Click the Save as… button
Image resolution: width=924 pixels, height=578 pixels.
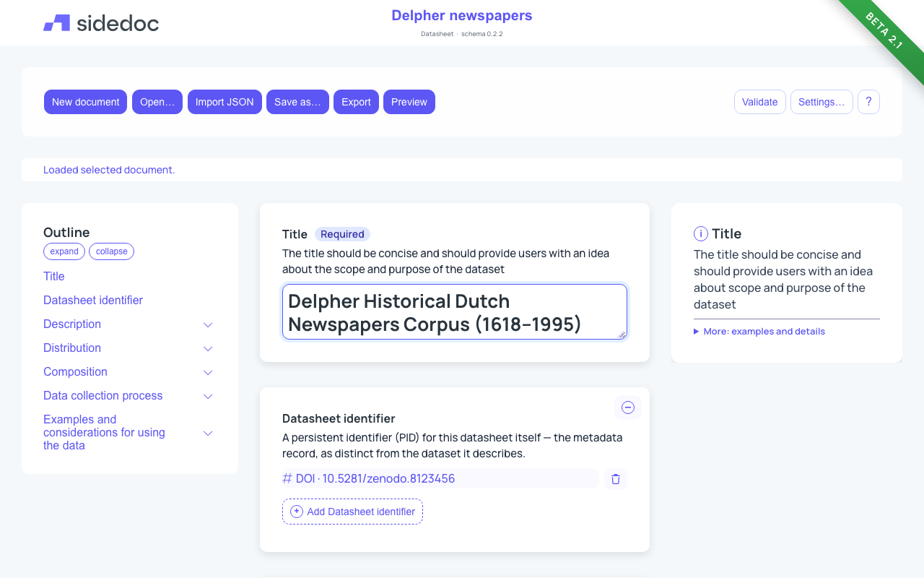click(x=297, y=102)
